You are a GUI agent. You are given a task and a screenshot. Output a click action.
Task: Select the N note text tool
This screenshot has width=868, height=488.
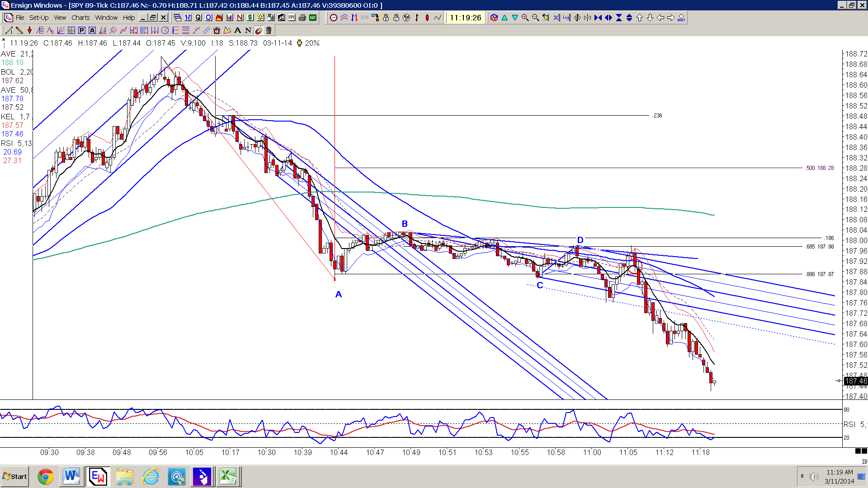click(248, 30)
